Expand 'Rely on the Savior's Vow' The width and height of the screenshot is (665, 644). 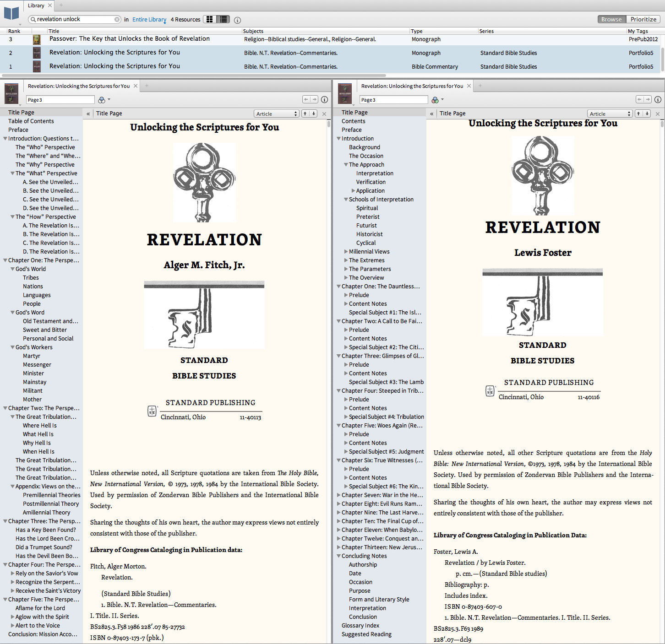[12, 574]
